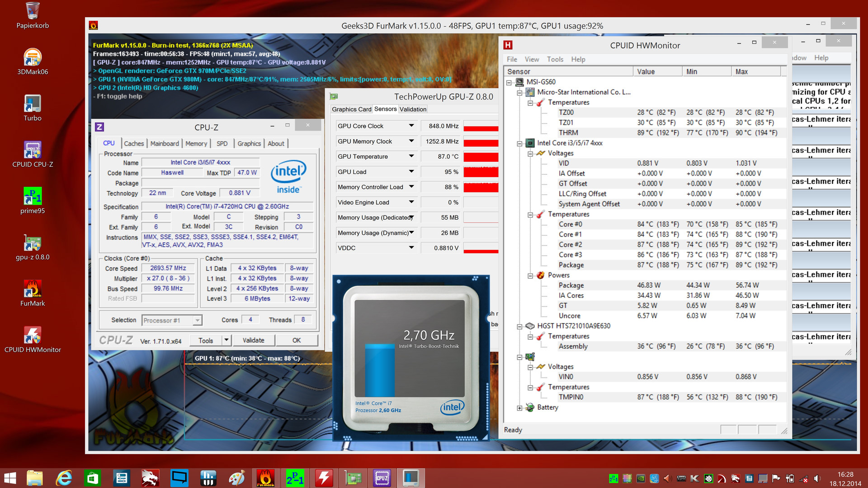The width and height of the screenshot is (868, 488).
Task: Switch to GPU-Z graphics card taskbar icon
Action: point(353,478)
